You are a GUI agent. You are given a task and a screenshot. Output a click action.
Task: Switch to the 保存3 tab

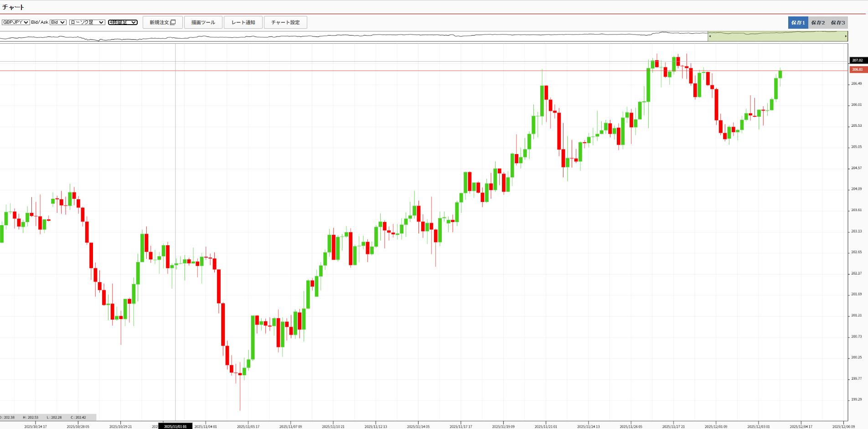pyautogui.click(x=838, y=23)
